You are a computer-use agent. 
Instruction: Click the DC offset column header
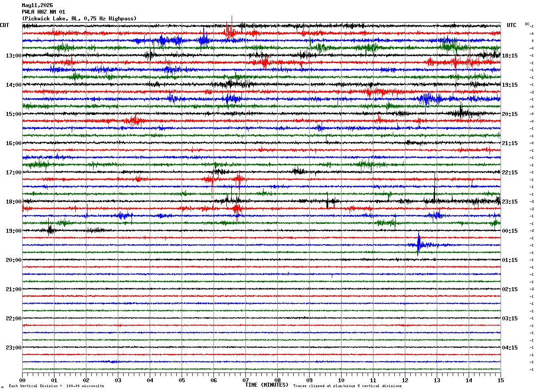[527, 24]
